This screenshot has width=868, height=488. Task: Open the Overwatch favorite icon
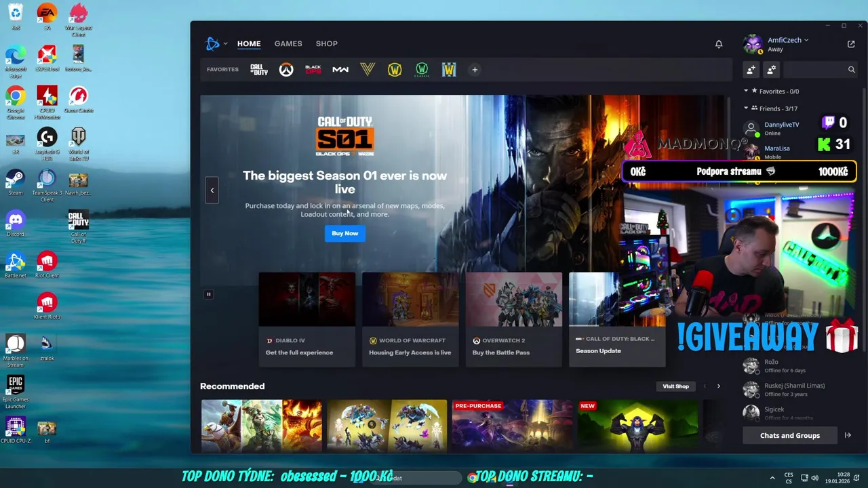pyautogui.click(x=286, y=69)
